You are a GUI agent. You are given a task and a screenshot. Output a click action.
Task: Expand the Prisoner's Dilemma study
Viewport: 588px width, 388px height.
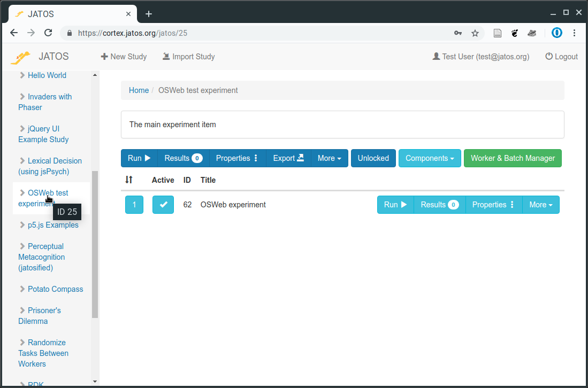pyautogui.click(x=22, y=311)
